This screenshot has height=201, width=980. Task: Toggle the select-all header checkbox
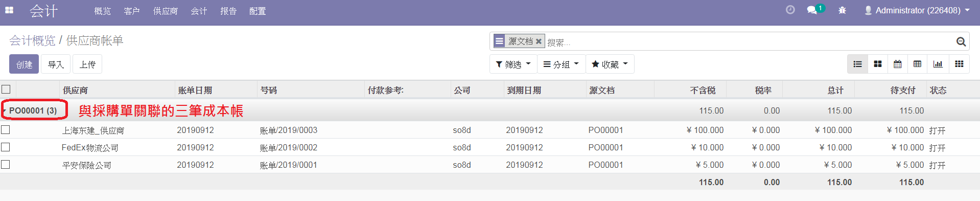click(x=6, y=89)
